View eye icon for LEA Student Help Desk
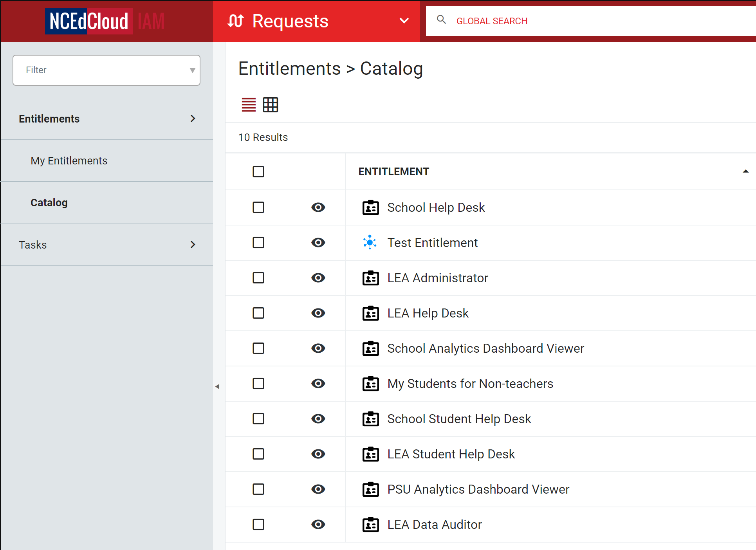This screenshot has height=550, width=756. click(x=318, y=454)
